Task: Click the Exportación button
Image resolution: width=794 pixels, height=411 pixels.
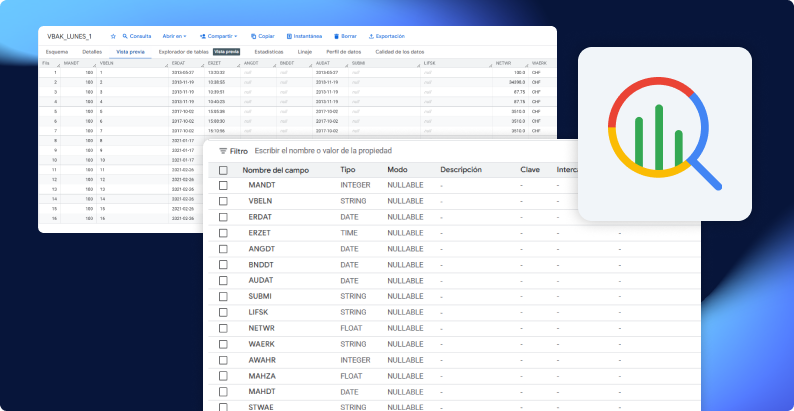Action: (x=386, y=36)
